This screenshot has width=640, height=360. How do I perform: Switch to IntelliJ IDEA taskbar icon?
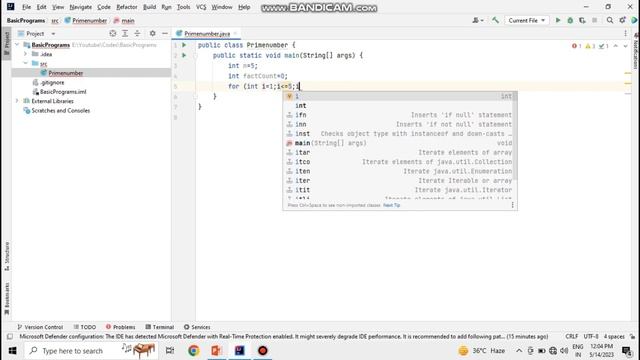click(x=240, y=351)
